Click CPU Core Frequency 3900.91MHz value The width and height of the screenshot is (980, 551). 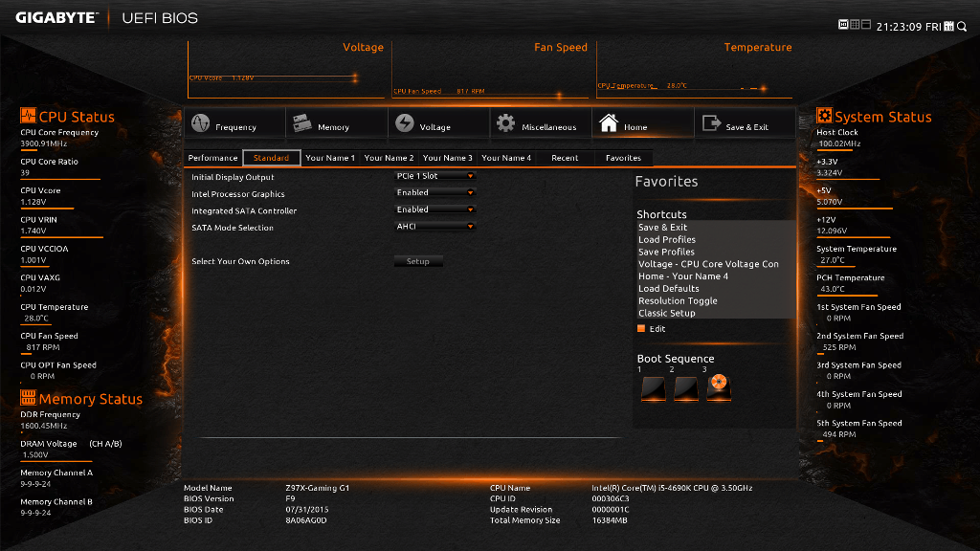point(44,143)
